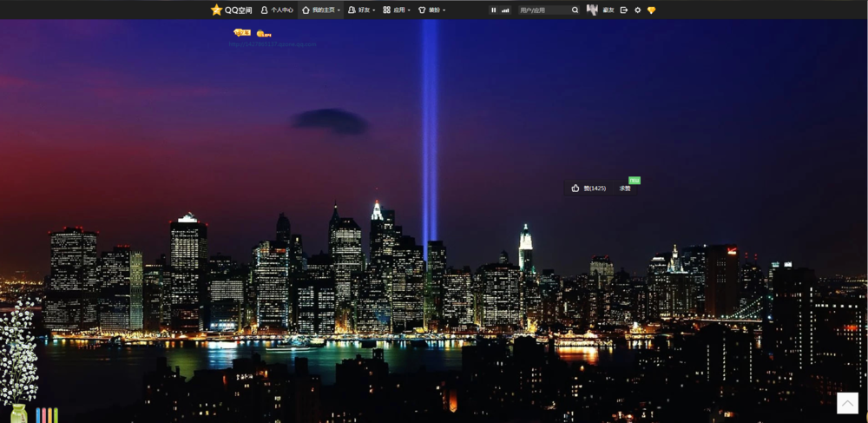Viewport: 868px width, 423px height.
Task: Click the logout arrow icon
Action: (x=624, y=10)
